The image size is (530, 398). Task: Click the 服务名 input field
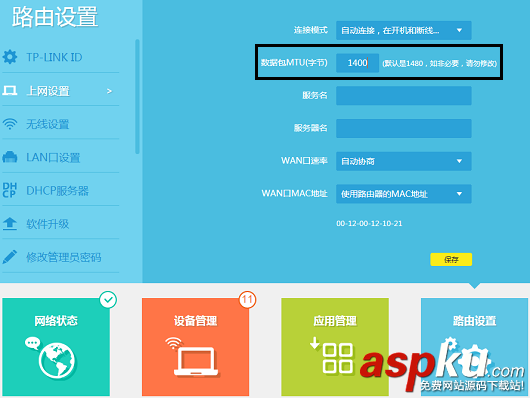click(x=404, y=95)
